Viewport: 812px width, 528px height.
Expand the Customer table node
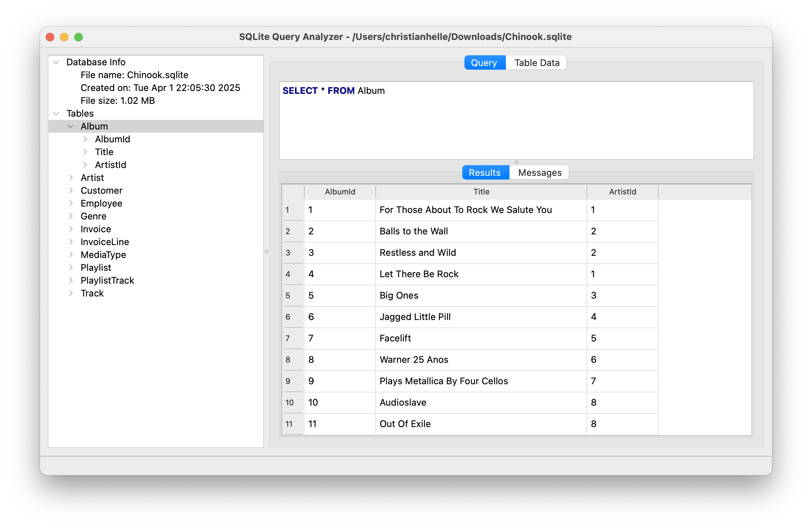pyautogui.click(x=71, y=190)
